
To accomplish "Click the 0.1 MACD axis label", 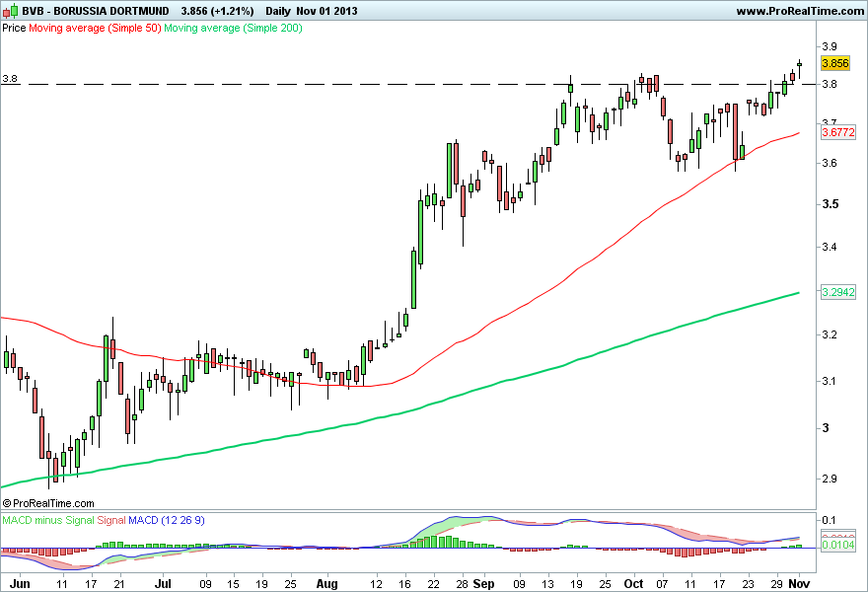I will 829,519.
